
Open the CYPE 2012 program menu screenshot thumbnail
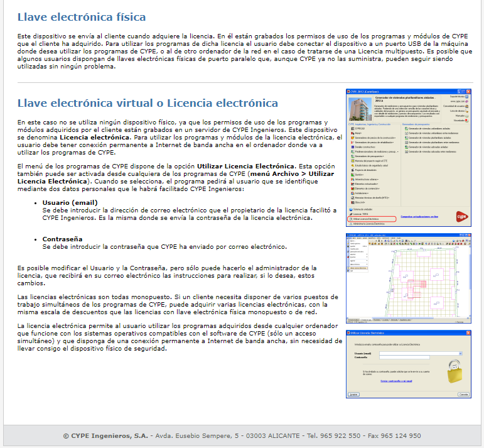click(x=409, y=158)
